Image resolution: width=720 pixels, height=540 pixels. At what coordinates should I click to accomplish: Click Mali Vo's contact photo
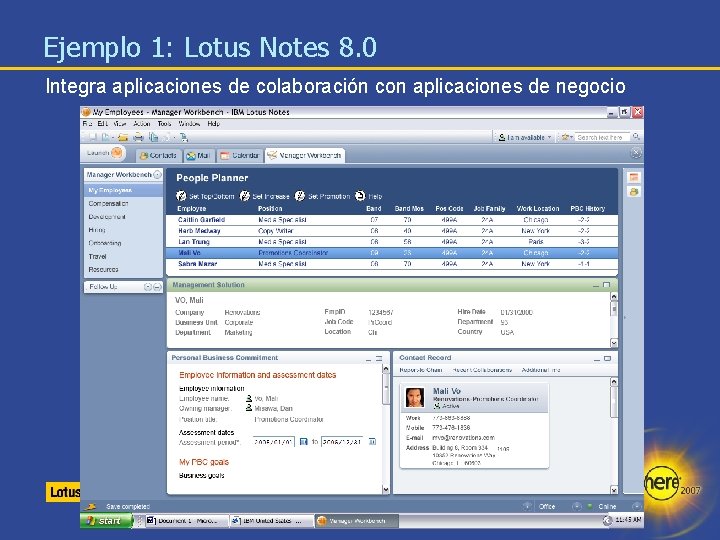[x=415, y=397]
